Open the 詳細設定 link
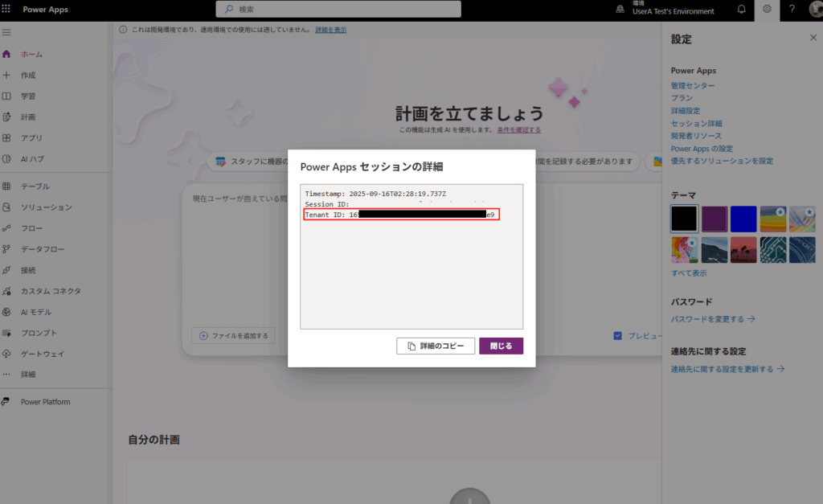The height and width of the screenshot is (504, 823). coord(685,111)
